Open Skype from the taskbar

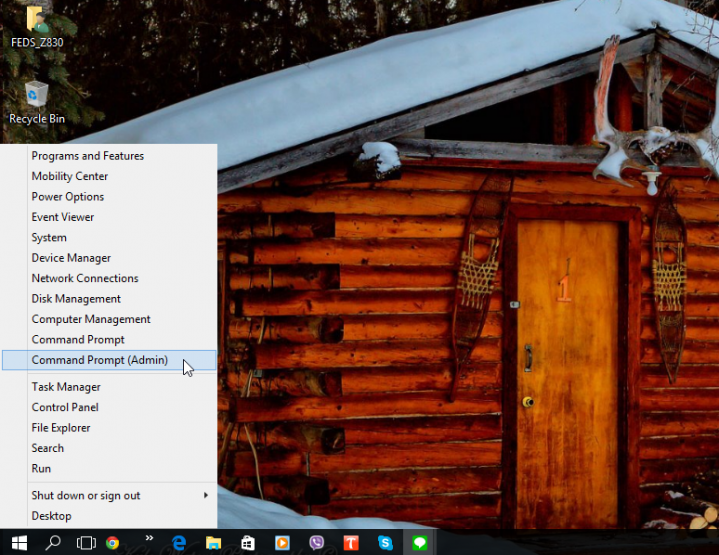click(x=385, y=543)
